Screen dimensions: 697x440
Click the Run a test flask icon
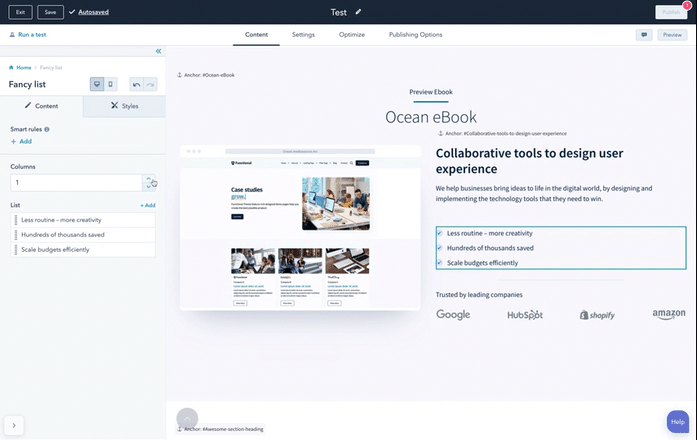click(x=12, y=35)
